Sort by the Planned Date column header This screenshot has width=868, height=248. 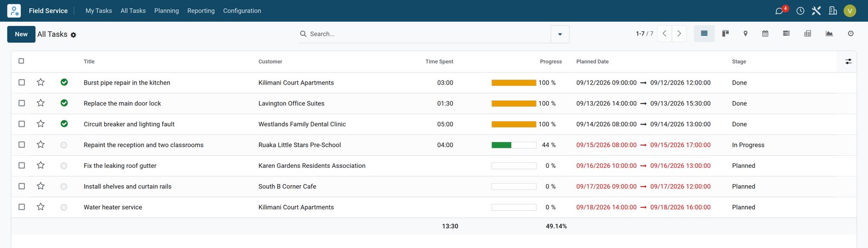[x=592, y=62]
